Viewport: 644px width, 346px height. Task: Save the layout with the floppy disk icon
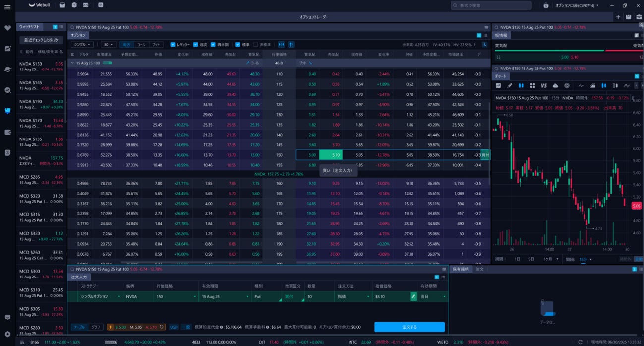click(x=629, y=17)
